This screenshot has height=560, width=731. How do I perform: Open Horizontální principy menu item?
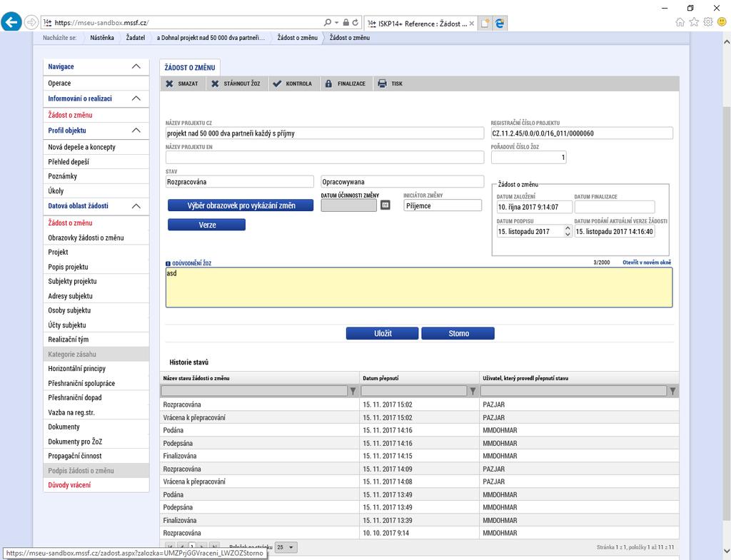[96, 369]
